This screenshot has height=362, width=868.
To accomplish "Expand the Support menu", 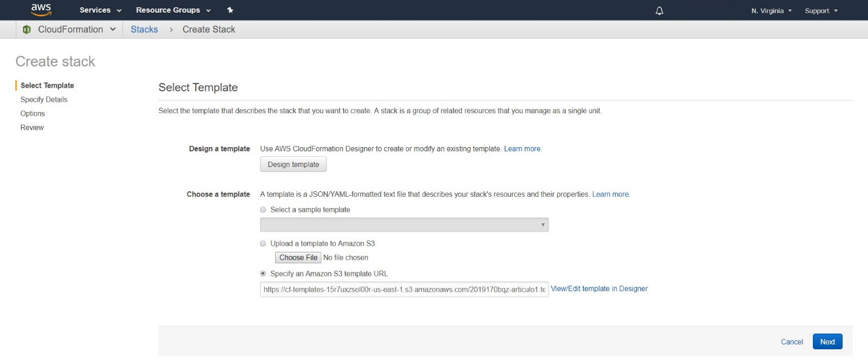I will tap(821, 11).
